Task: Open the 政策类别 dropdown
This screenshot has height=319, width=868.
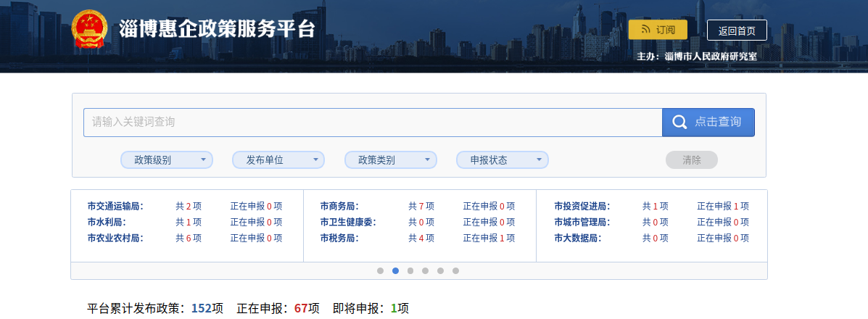Action: pyautogui.click(x=390, y=160)
